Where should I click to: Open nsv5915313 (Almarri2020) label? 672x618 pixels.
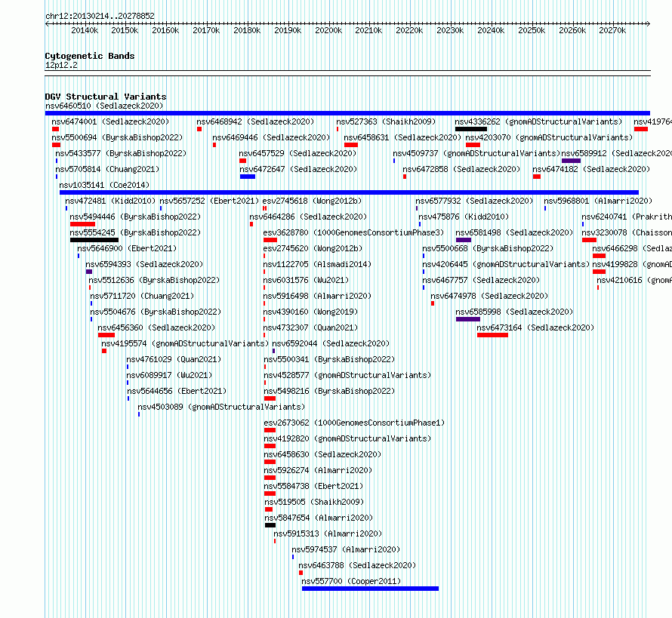pos(328,533)
